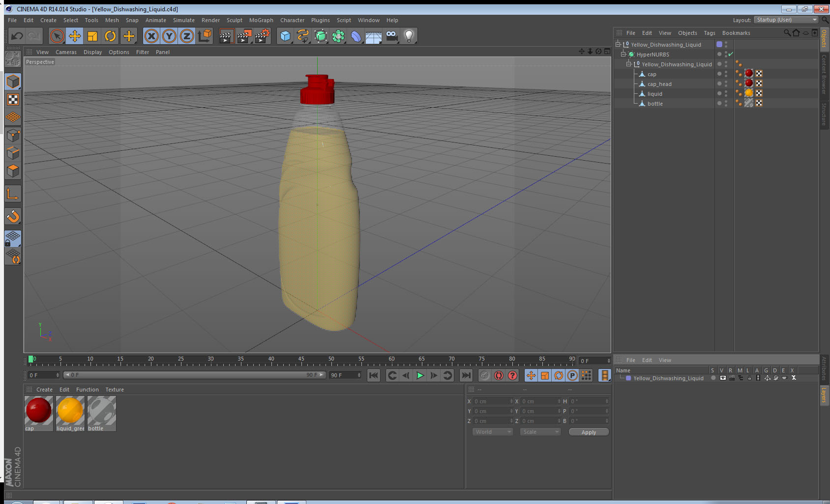Open the deformer objects icon
Image resolution: width=830 pixels, height=504 pixels.
[356, 36]
